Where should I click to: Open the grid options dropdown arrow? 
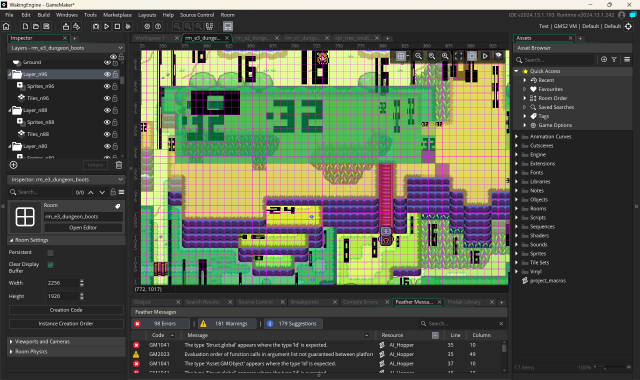click(x=408, y=56)
